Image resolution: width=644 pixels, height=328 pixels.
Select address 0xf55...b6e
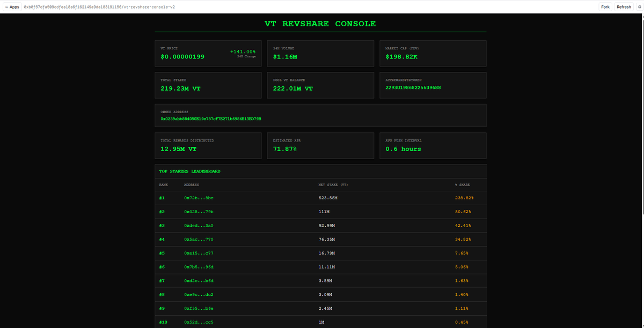click(199, 309)
